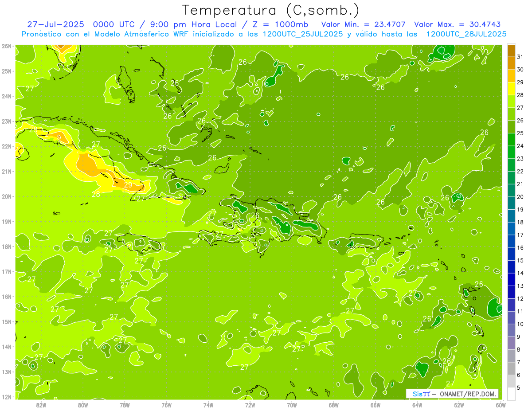This screenshot has height=411, width=532.
Task: Click the "25N" latitude axis label
Action: 7,71
